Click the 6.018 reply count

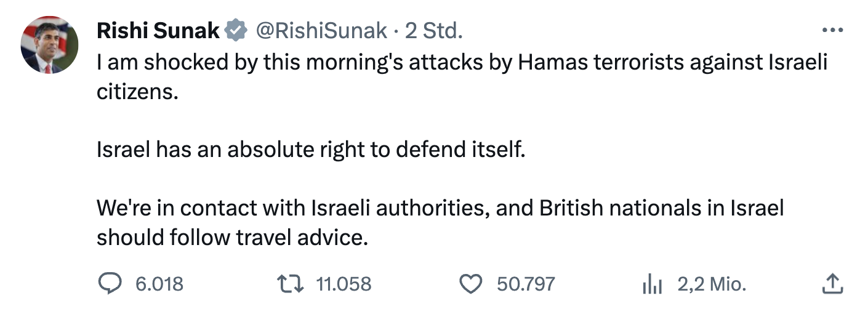tap(159, 284)
